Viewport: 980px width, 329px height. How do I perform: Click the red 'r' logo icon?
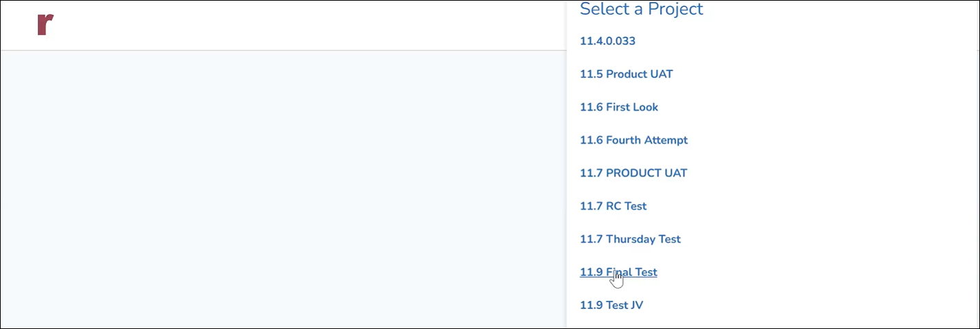[45, 24]
